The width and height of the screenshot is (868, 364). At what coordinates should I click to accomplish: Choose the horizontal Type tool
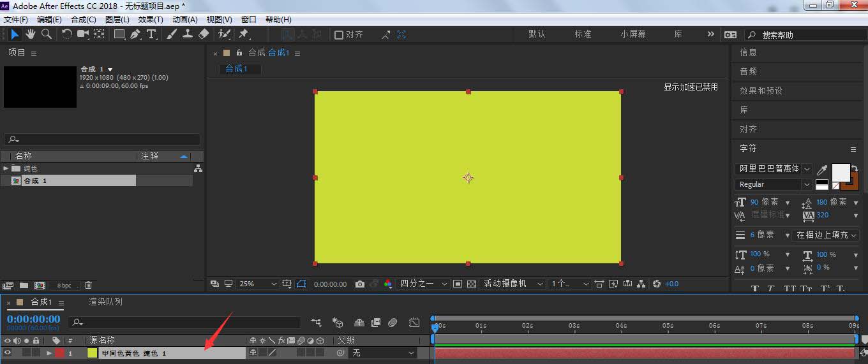tap(151, 34)
